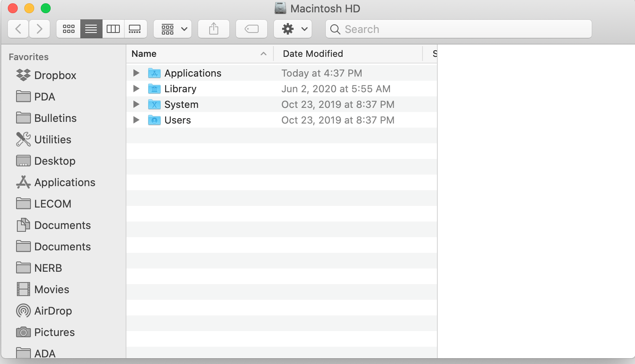Screen dimensions: 635x364
Task: Select the System row's Oct 23, 2019 date
Action: coord(338,104)
